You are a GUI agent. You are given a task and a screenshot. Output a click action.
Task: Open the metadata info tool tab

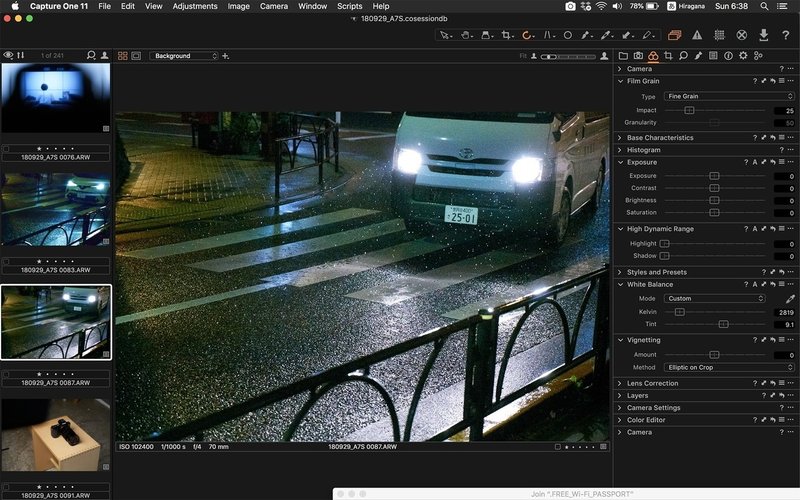728,56
